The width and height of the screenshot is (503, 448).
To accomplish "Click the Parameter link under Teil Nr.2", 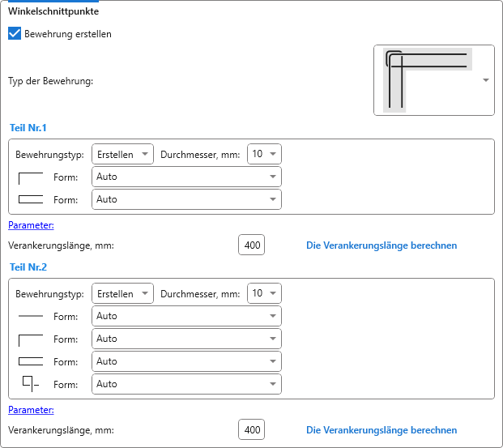I will (x=31, y=410).
